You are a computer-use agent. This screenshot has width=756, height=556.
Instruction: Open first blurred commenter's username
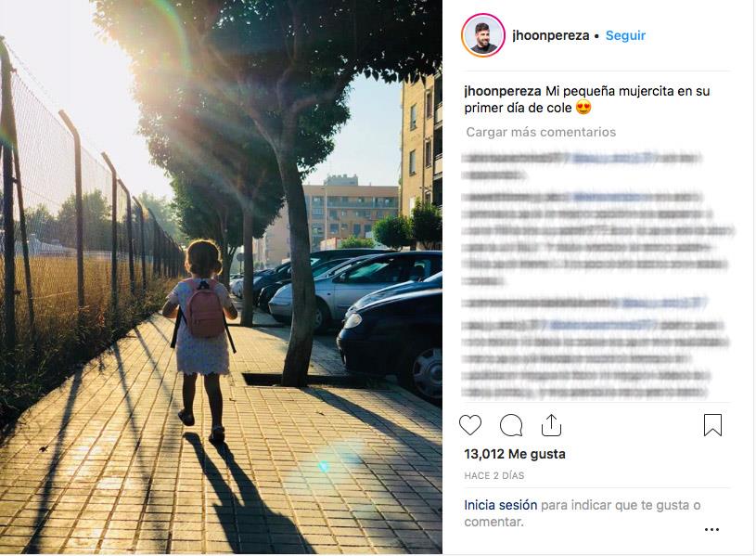[516, 158]
